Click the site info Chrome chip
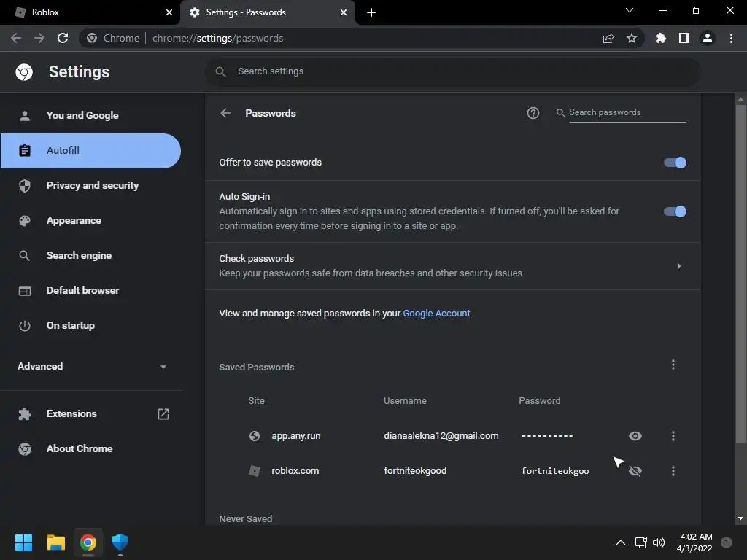747x560 pixels. tap(113, 38)
